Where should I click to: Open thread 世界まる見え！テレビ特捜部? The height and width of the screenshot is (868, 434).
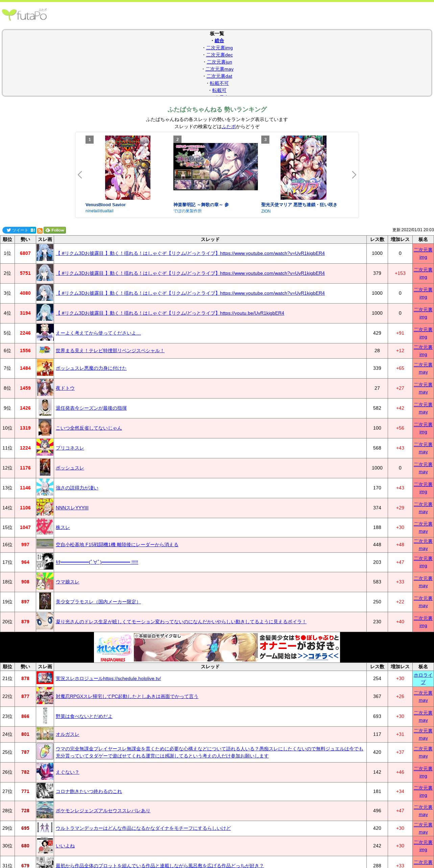pos(110,351)
